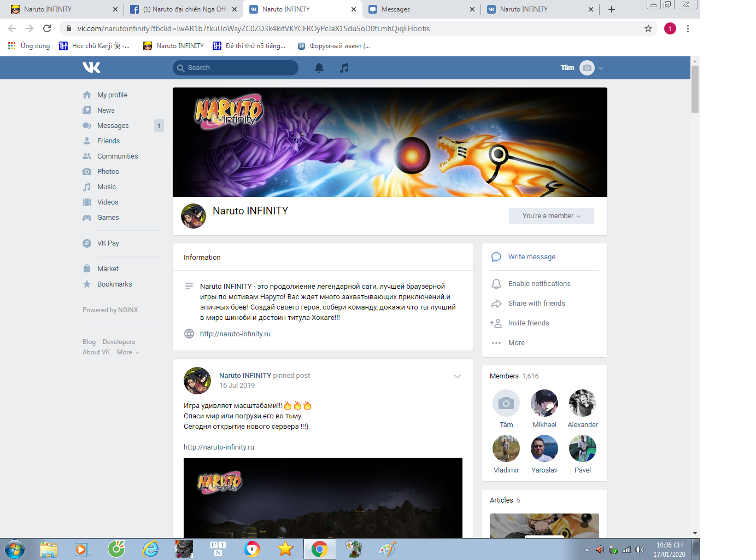Click the volume icon in system tray
This screenshot has width=756, height=560.
click(x=640, y=550)
